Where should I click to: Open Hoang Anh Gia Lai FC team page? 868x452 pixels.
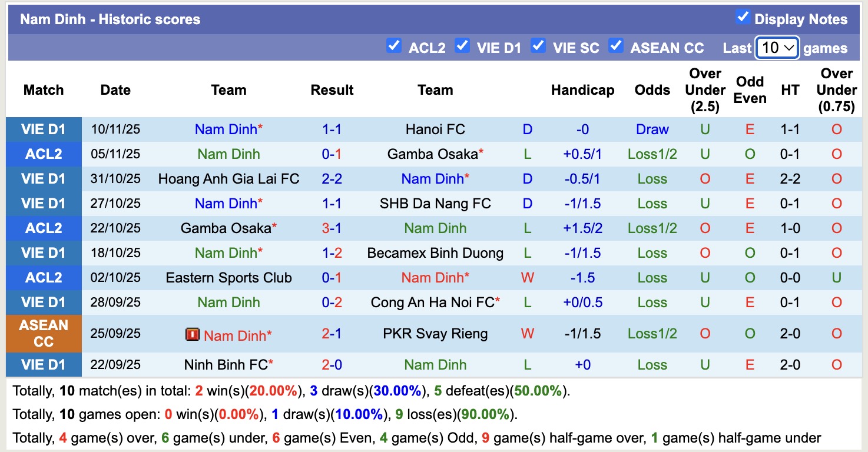click(x=228, y=179)
